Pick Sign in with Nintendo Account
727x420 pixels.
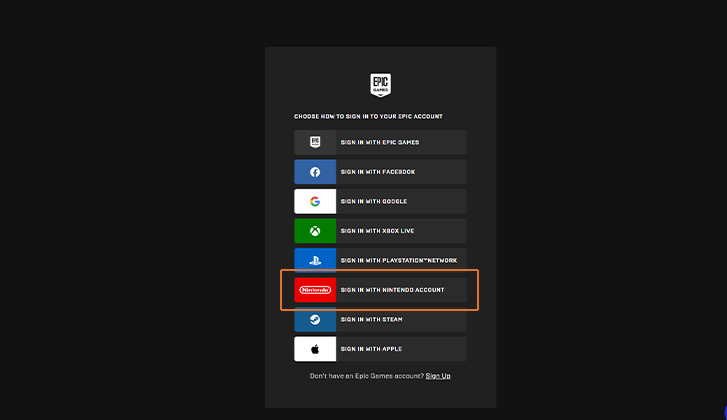[x=380, y=290]
